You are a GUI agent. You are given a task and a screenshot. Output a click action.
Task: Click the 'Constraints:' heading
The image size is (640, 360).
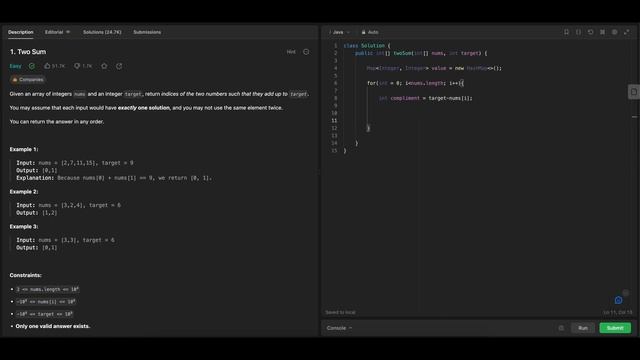coord(25,275)
